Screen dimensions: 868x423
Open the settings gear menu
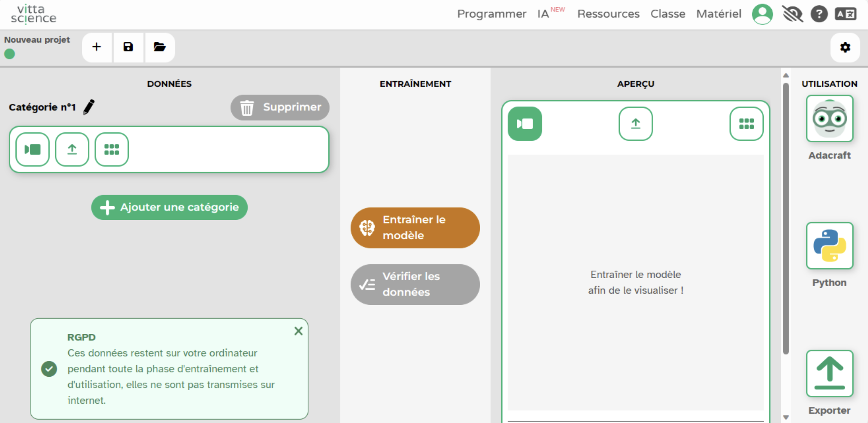point(845,47)
